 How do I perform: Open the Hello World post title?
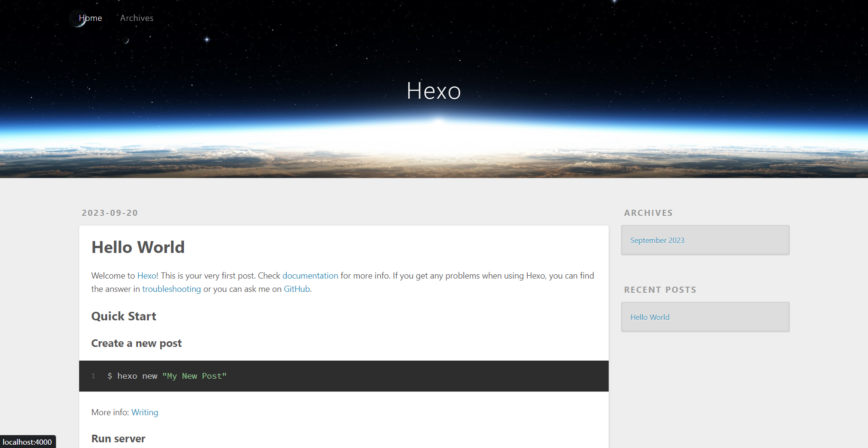pos(138,247)
